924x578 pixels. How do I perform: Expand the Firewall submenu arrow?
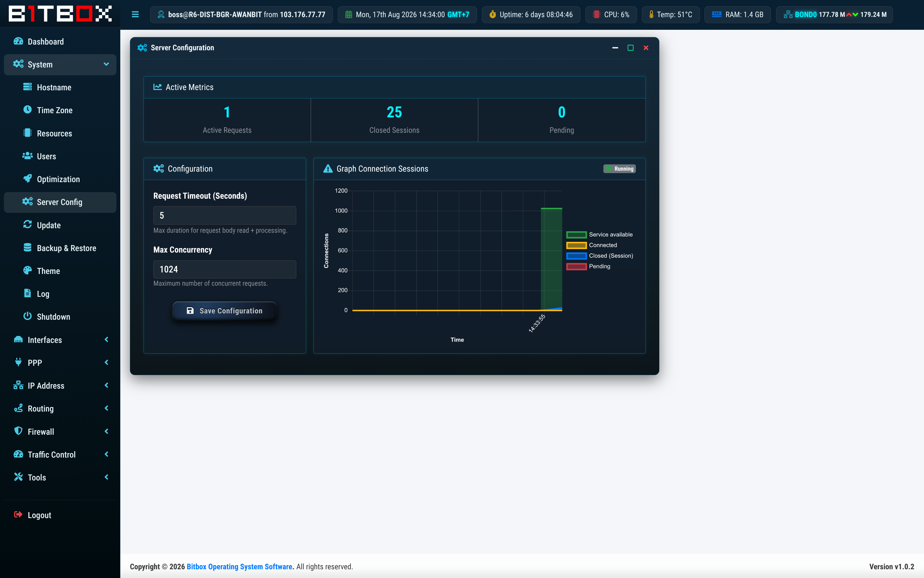point(106,431)
